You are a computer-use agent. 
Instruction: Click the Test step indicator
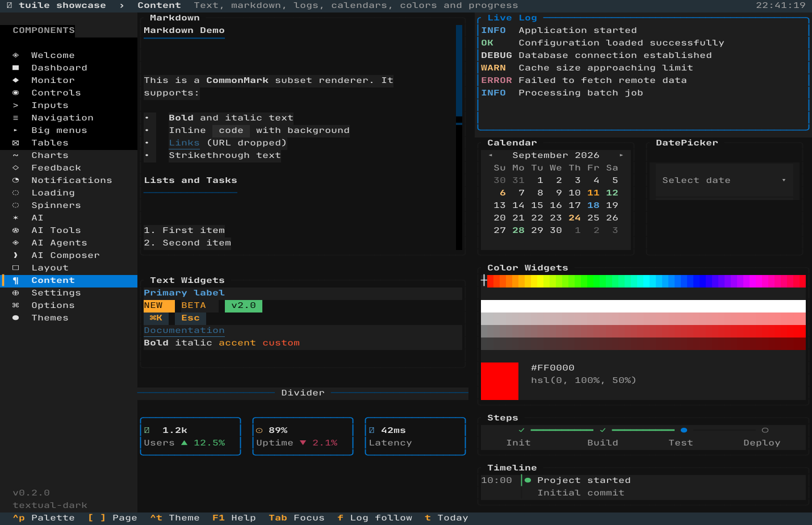(x=684, y=430)
